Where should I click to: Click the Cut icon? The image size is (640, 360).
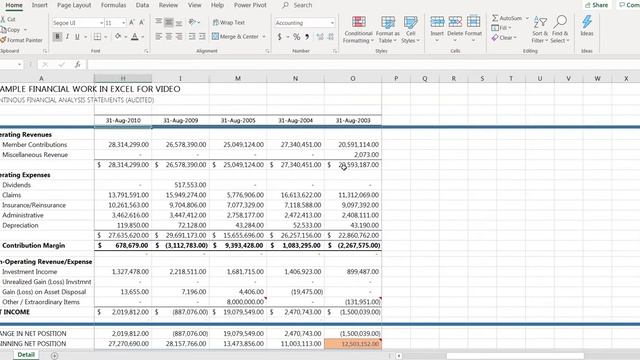[x=3, y=19]
